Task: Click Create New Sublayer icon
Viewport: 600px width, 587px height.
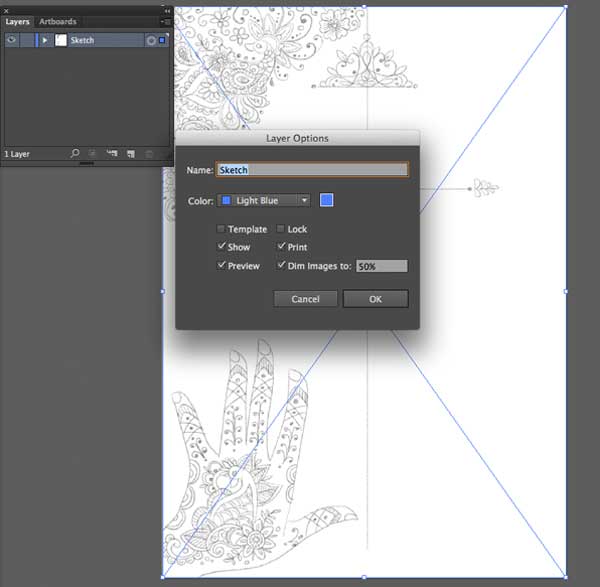Action: click(x=112, y=153)
